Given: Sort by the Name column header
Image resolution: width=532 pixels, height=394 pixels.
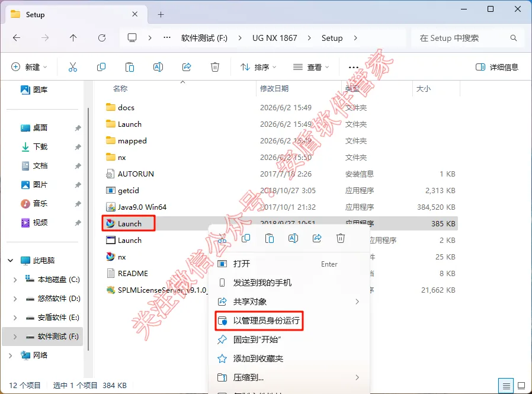Looking at the screenshot, I should coord(120,88).
